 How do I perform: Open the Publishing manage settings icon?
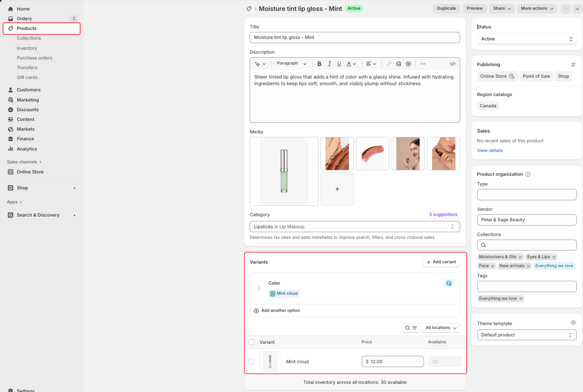573,65
